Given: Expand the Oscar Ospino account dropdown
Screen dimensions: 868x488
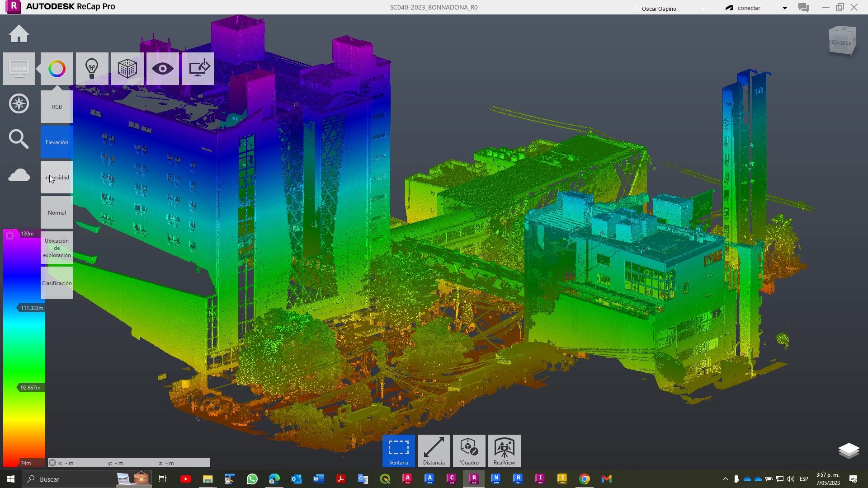Looking at the screenshot, I should [x=703, y=9].
